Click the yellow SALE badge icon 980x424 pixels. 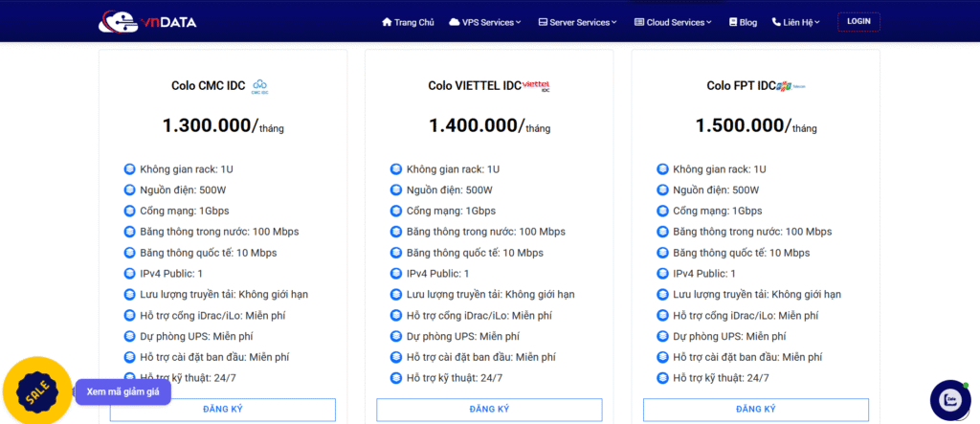click(x=36, y=392)
